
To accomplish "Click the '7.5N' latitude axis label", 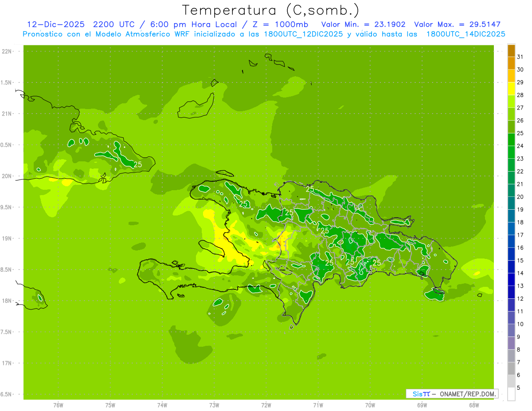I will tap(7, 332).
